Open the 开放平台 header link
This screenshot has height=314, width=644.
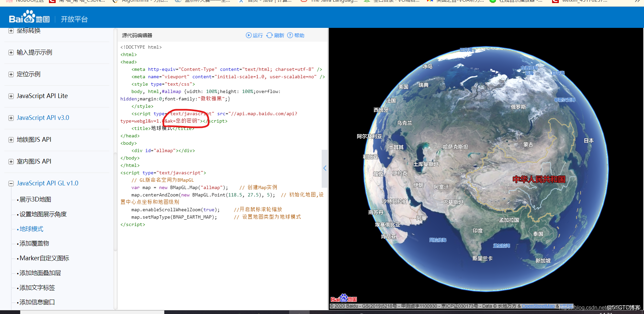(x=74, y=19)
